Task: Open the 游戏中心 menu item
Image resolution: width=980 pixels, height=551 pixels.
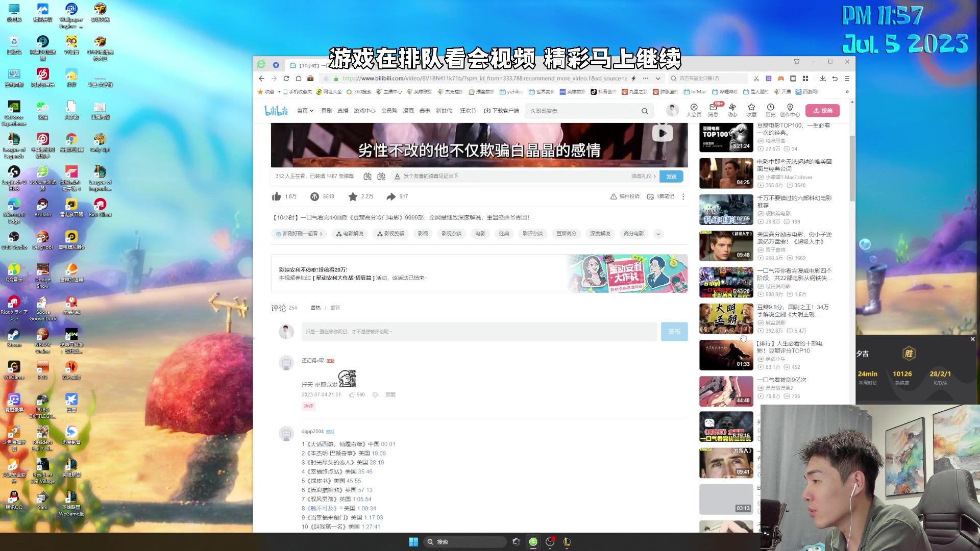Action: pos(364,110)
